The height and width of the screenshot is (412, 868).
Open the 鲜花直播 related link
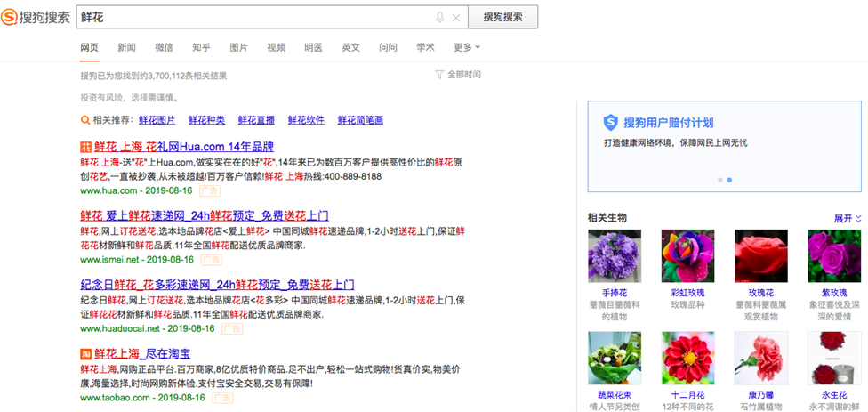click(257, 120)
